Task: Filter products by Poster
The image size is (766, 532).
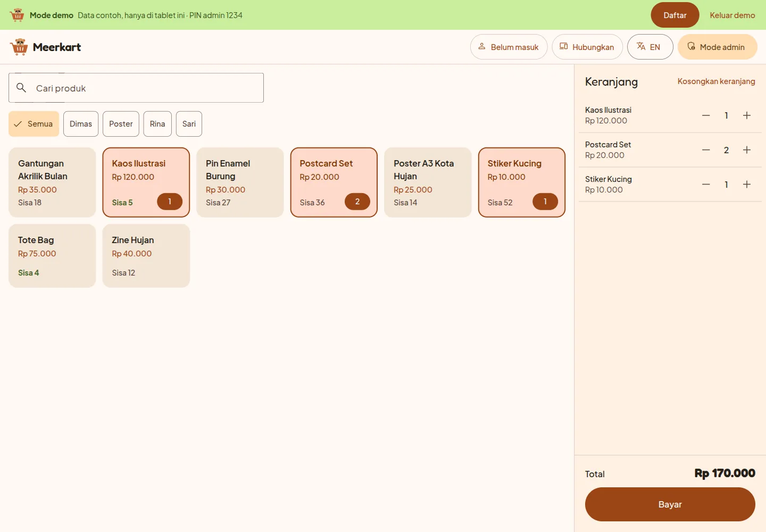Action: coord(121,124)
